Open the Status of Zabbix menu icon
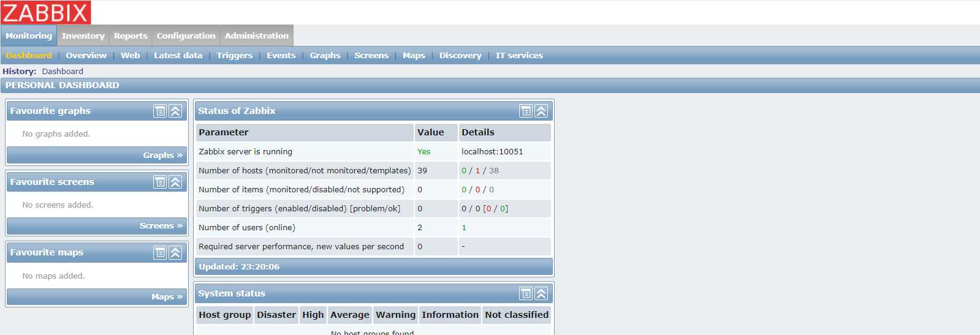This screenshot has height=335, width=980. [526, 111]
